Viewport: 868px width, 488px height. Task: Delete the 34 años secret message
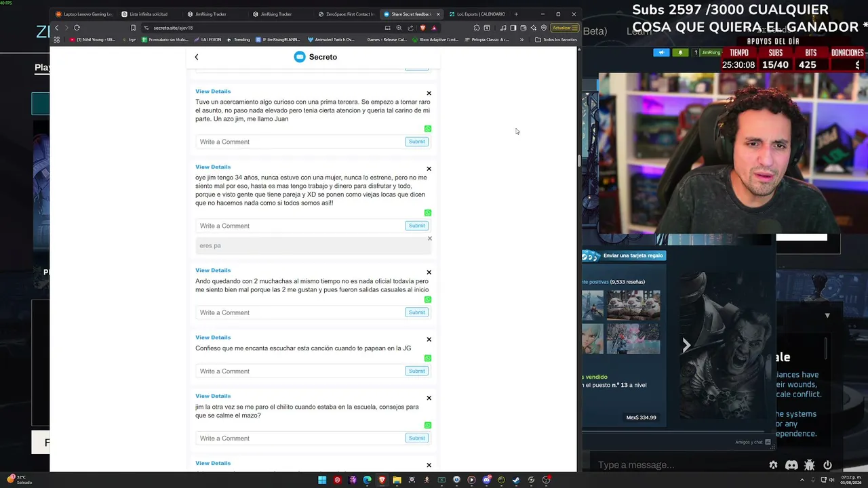click(x=429, y=169)
